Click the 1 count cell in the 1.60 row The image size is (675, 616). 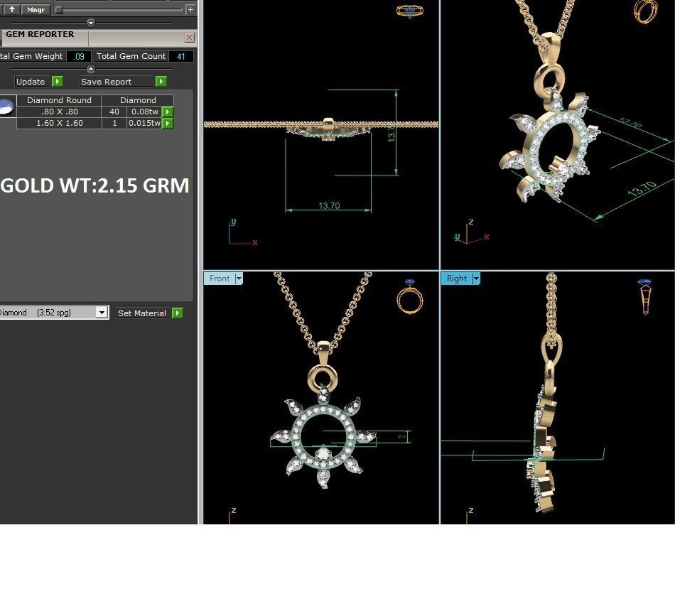coord(114,123)
